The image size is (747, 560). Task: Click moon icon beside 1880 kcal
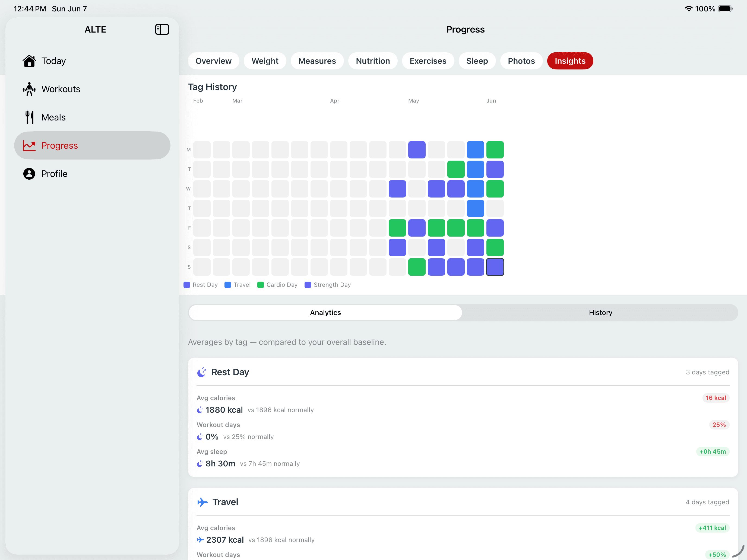(200, 410)
